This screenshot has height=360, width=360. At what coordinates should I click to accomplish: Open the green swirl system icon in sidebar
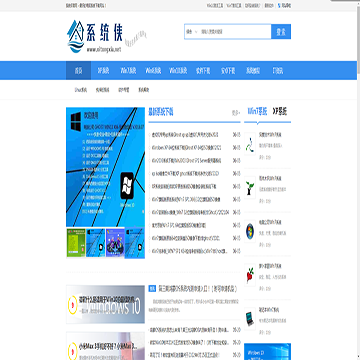coord(250,144)
